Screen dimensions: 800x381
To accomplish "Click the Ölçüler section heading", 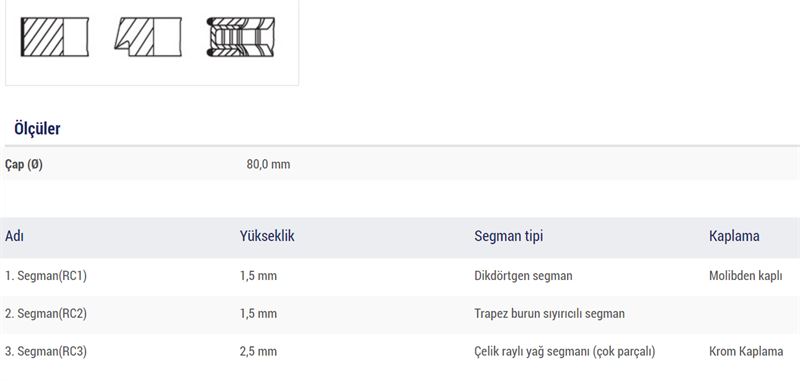I will click(x=37, y=129).
